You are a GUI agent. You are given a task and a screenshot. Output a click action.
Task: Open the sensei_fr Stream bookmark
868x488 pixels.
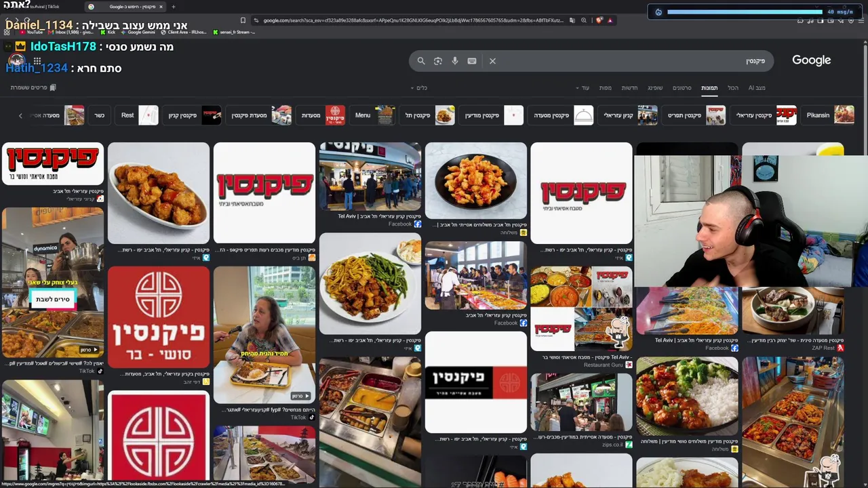pos(234,32)
